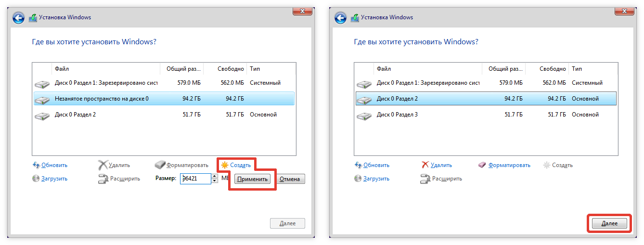The width and height of the screenshot is (644, 245).
Task: Select 'Диск 0 Раздел 1' row, right window
Action: pos(486,83)
